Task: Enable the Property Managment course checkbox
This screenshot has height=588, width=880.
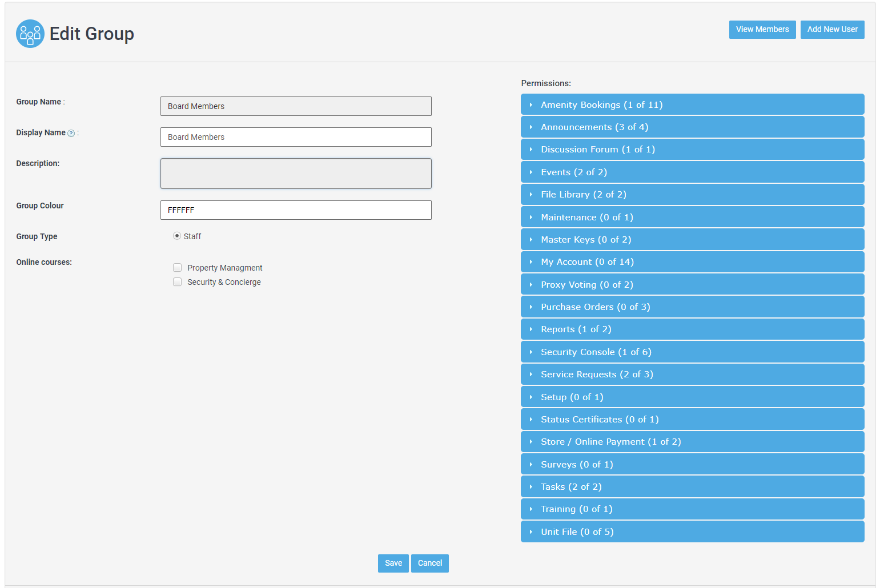Action: [x=178, y=268]
